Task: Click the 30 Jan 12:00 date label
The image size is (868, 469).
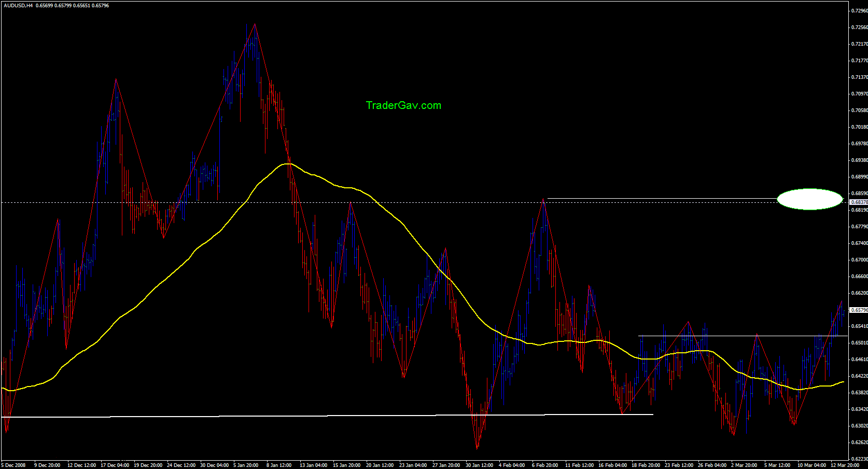Action: (x=479, y=465)
